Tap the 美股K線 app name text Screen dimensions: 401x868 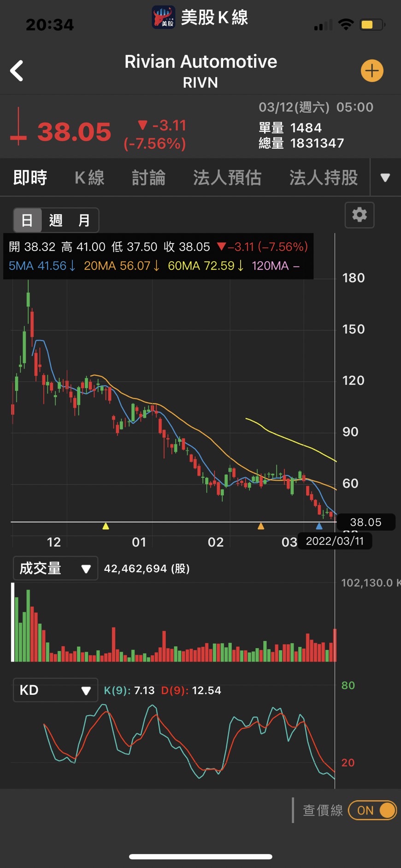pyautogui.click(x=215, y=18)
